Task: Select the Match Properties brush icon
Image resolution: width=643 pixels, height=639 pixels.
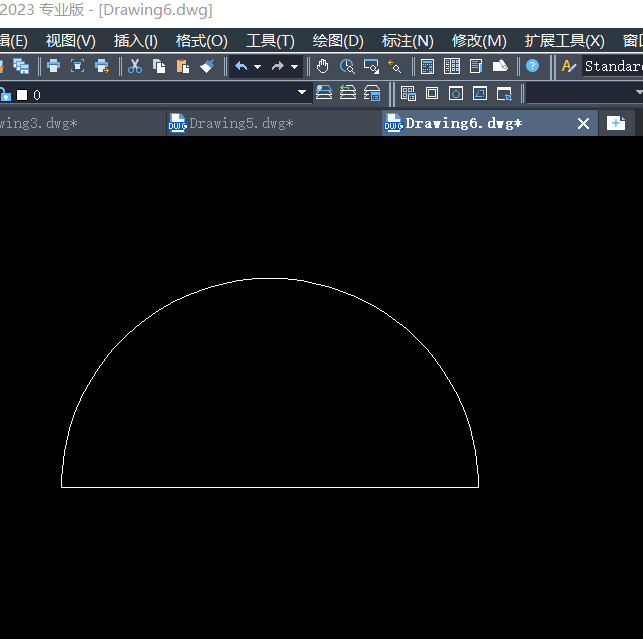Action: (207, 66)
